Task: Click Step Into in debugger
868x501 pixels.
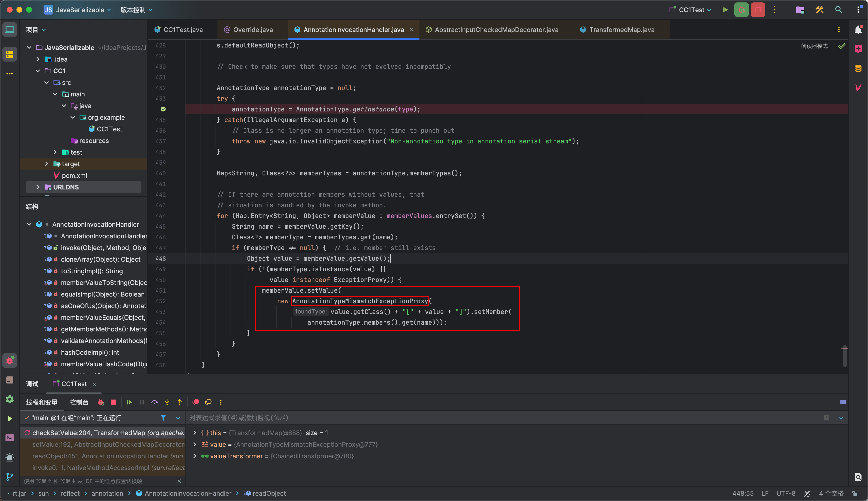Action: pos(167,402)
